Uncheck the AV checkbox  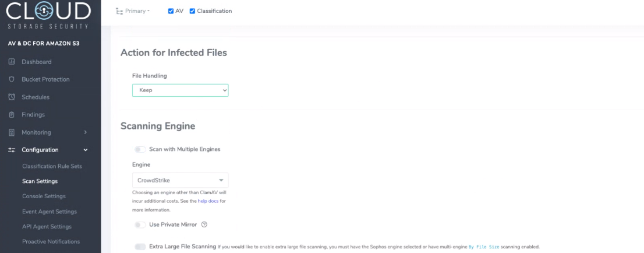click(171, 11)
